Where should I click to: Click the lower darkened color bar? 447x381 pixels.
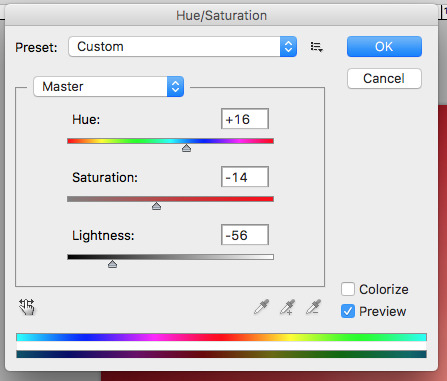221,354
